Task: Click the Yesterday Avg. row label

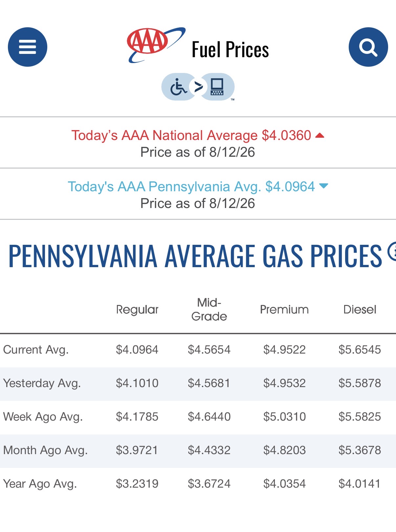Action: pos(42,383)
